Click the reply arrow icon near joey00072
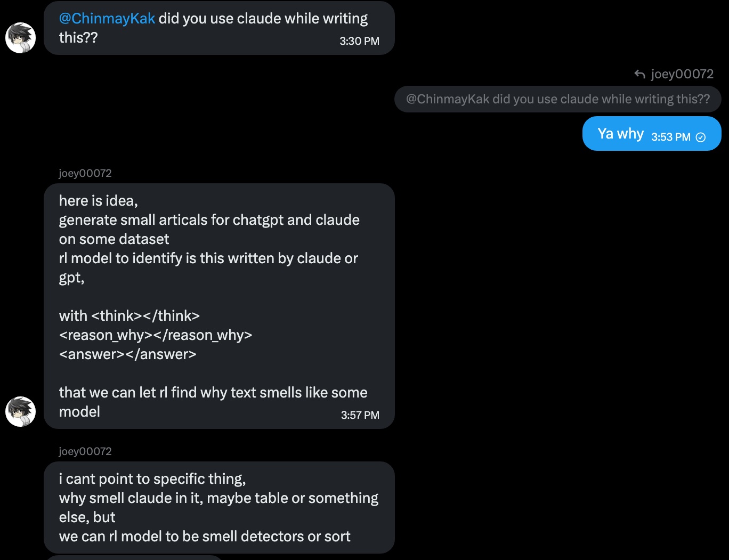Viewport: 729px width, 560px height. (640, 74)
